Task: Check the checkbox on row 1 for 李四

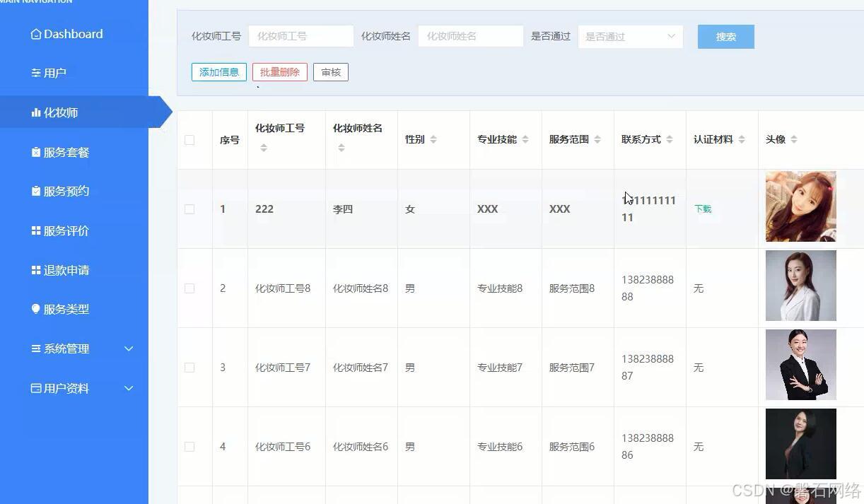Action: point(189,209)
